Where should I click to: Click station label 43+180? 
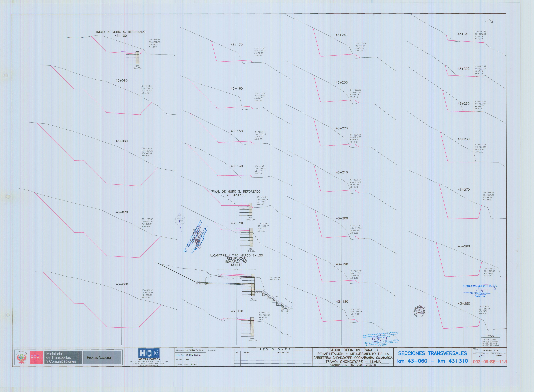pyautogui.click(x=342, y=302)
